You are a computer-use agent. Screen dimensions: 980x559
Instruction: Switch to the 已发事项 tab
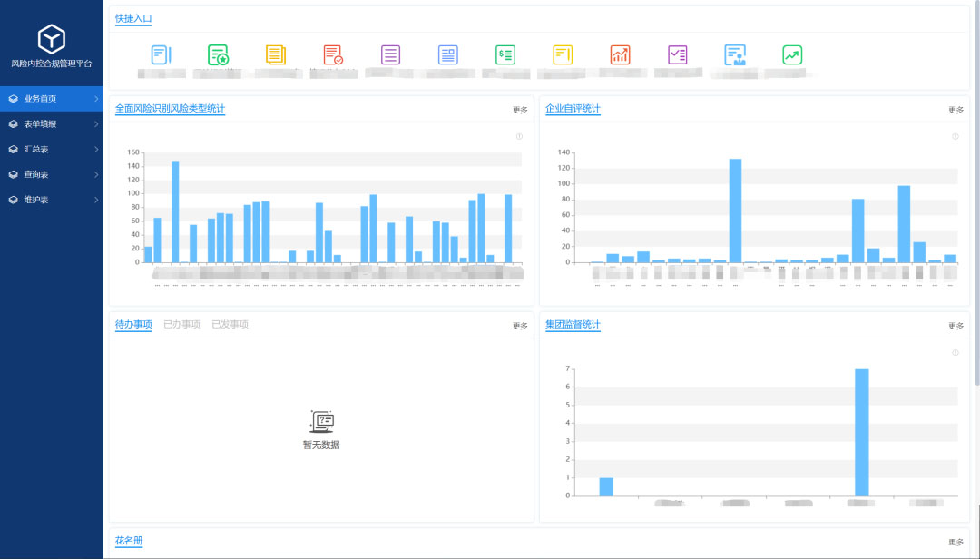[230, 324]
